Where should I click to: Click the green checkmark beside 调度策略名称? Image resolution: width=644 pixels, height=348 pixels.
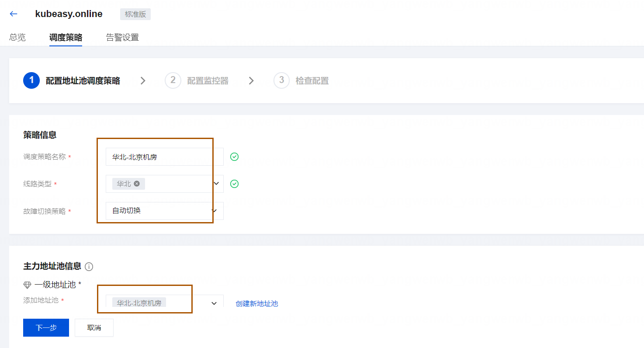(235, 157)
